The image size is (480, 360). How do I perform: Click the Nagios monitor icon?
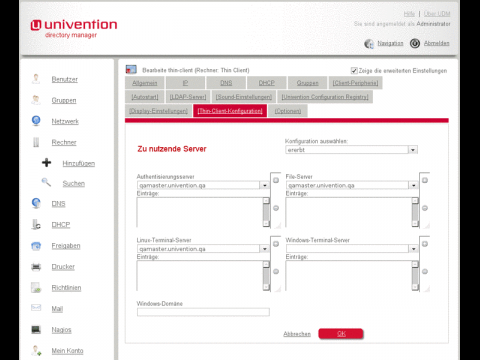point(36,330)
